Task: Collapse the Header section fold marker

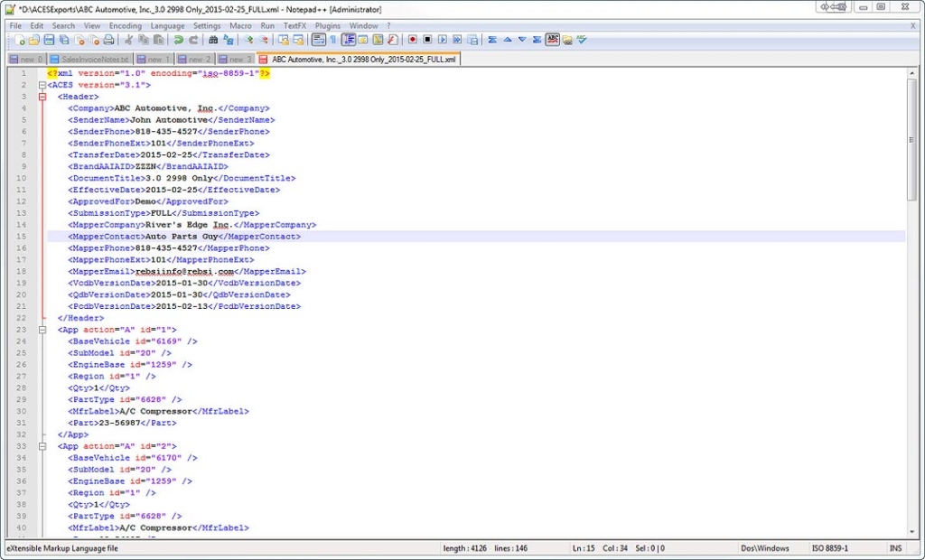Action: click(42, 97)
